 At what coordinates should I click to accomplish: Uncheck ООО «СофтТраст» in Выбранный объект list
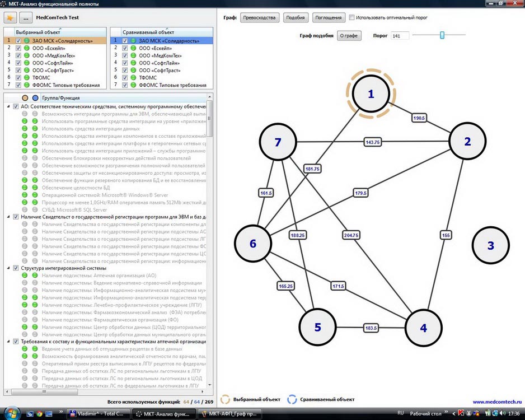[18, 71]
